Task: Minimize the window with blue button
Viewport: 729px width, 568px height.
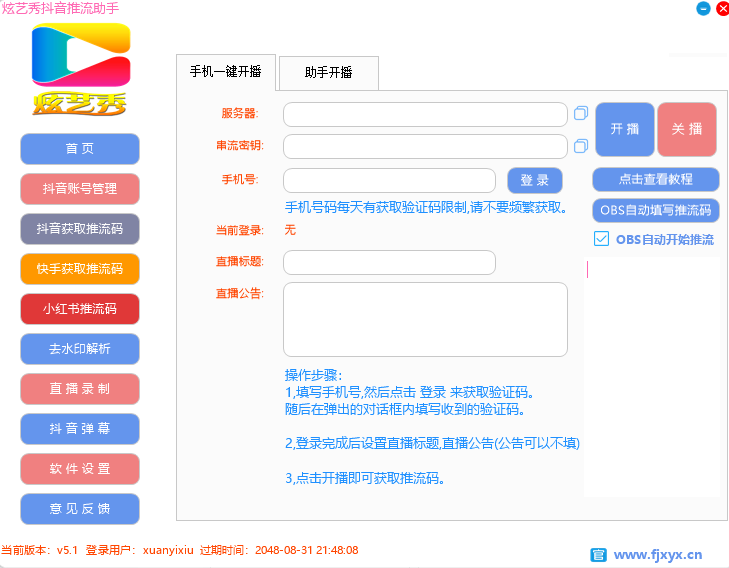Action: [x=703, y=8]
